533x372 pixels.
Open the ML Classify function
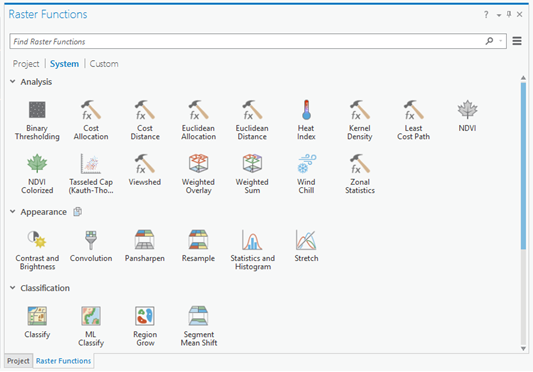click(91, 326)
